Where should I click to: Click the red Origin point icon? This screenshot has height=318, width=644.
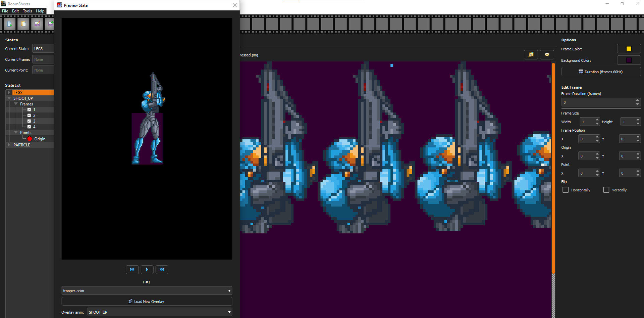(30, 139)
